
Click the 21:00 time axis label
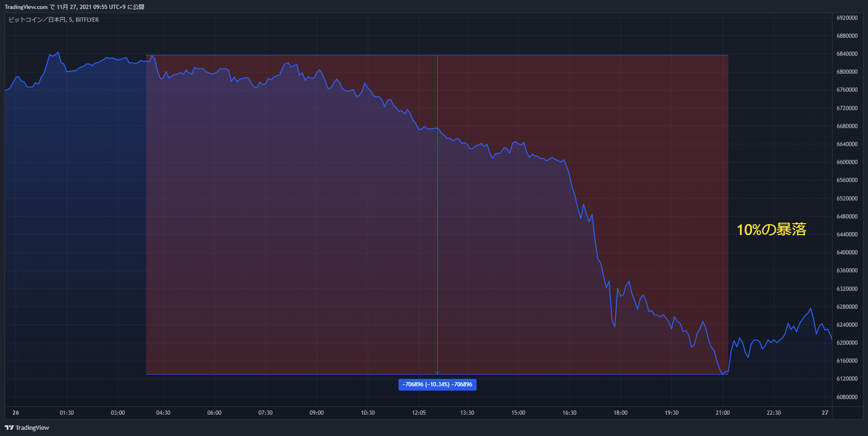pyautogui.click(x=723, y=413)
